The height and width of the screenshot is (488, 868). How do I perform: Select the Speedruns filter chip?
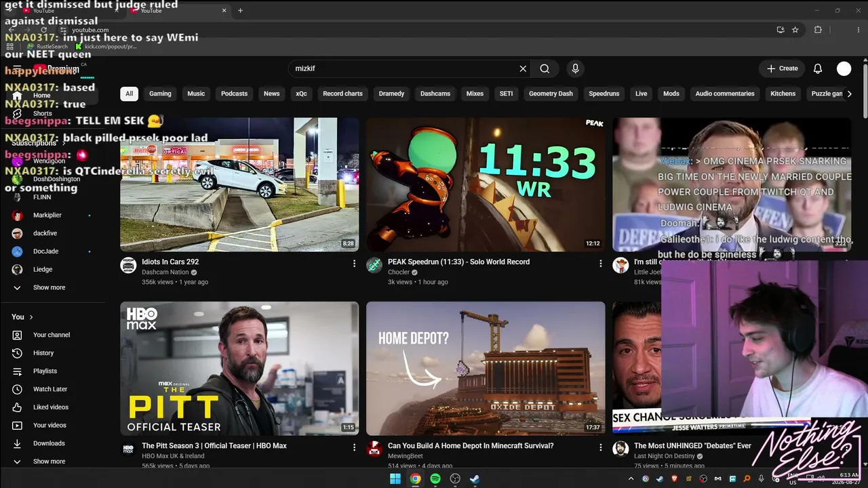click(x=604, y=94)
